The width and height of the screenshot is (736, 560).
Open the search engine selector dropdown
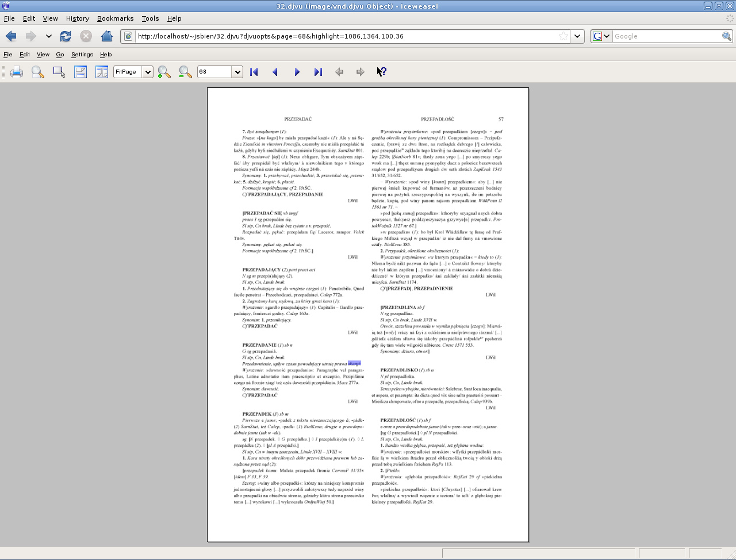coord(601,36)
